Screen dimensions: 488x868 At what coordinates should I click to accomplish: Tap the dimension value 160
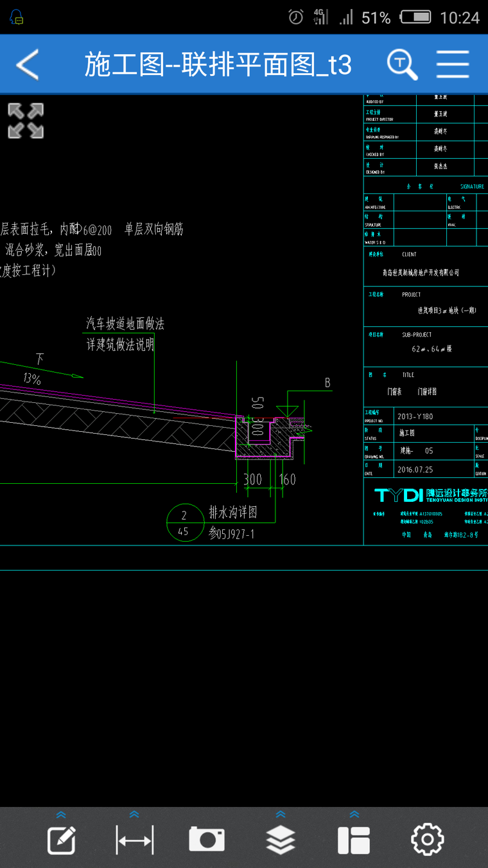[287, 479]
